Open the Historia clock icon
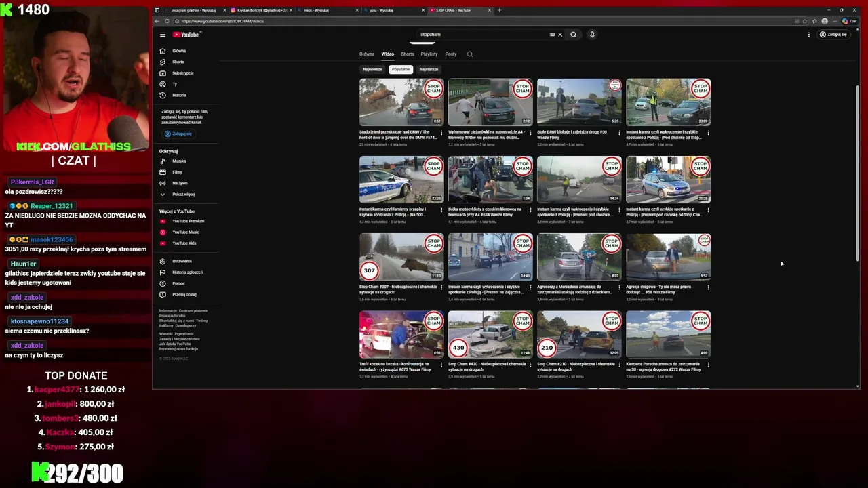Image resolution: width=868 pixels, height=488 pixels. pyautogui.click(x=163, y=95)
